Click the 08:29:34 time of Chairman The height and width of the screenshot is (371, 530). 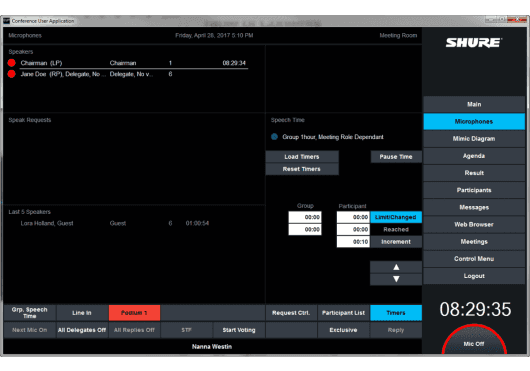click(234, 63)
